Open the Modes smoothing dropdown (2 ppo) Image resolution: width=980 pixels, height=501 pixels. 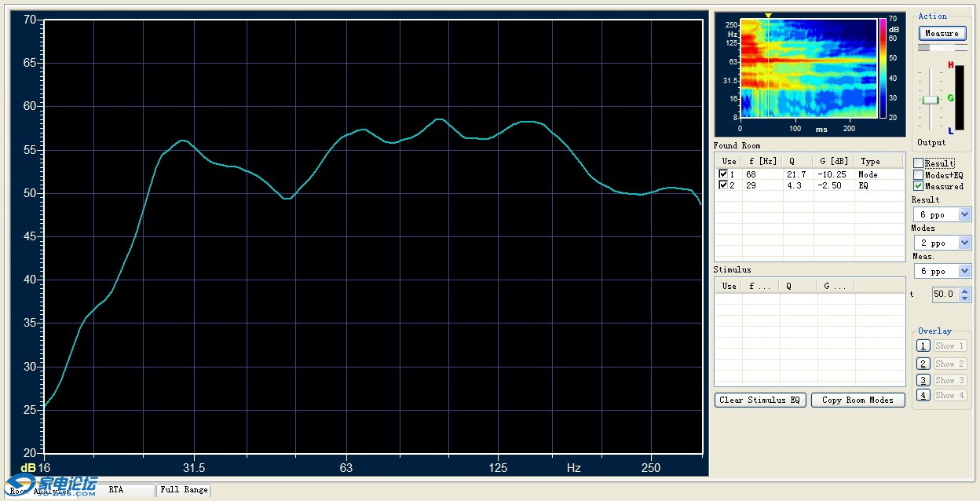coord(942,243)
